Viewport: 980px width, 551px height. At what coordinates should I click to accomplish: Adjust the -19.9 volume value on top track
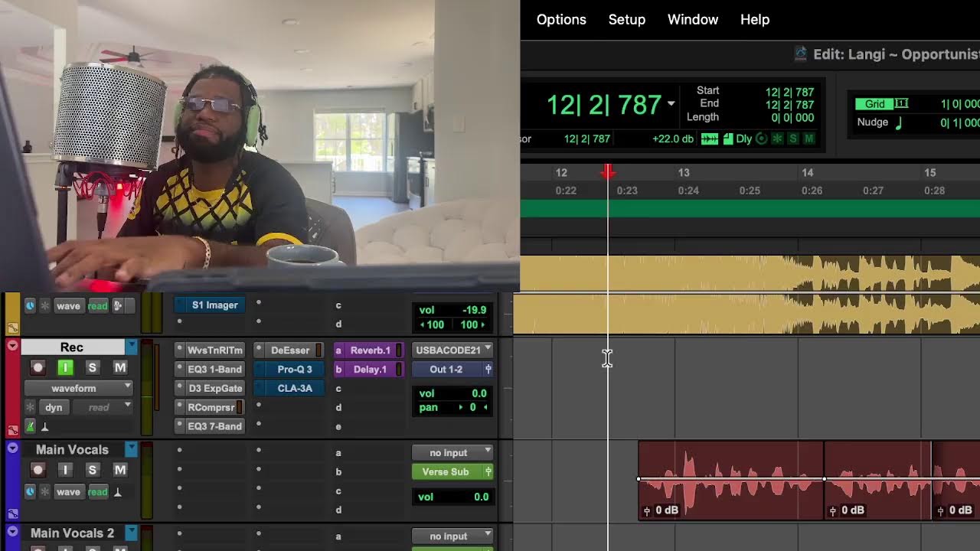(474, 310)
